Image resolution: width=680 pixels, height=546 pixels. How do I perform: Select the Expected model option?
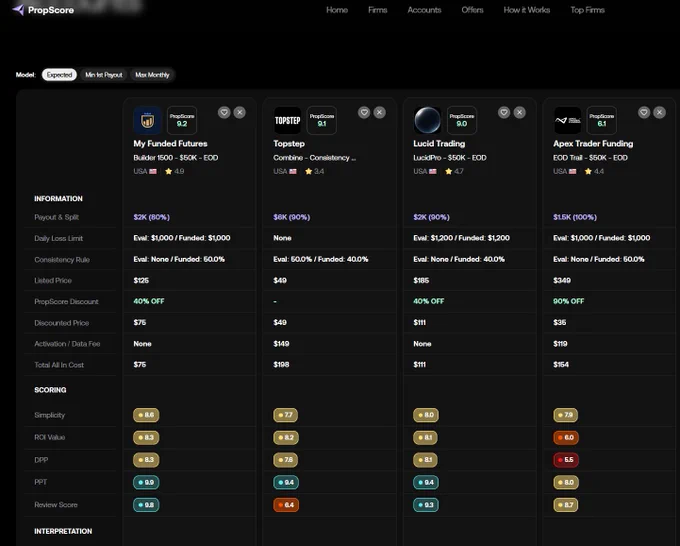(x=59, y=75)
